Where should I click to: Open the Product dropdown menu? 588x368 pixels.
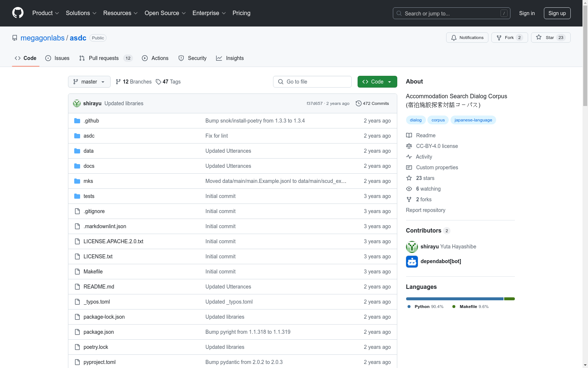(x=46, y=13)
